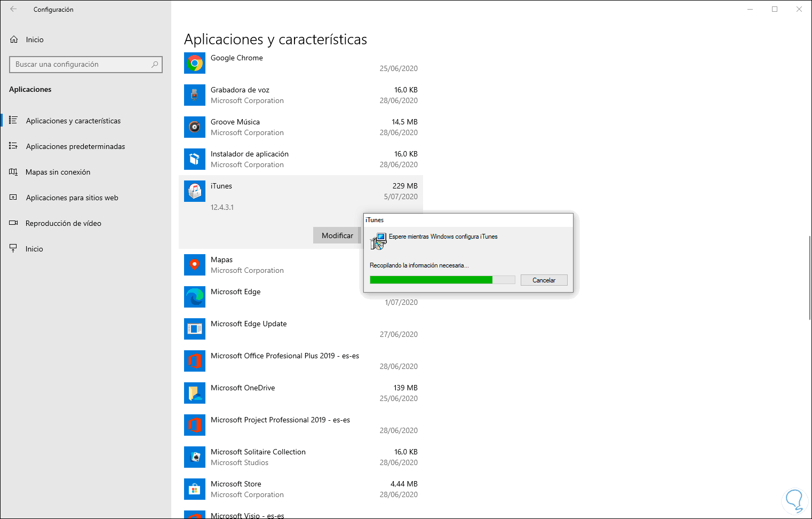Image resolution: width=812 pixels, height=519 pixels.
Task: Click the 5/07/2020 install date of iTunes
Action: (401, 196)
